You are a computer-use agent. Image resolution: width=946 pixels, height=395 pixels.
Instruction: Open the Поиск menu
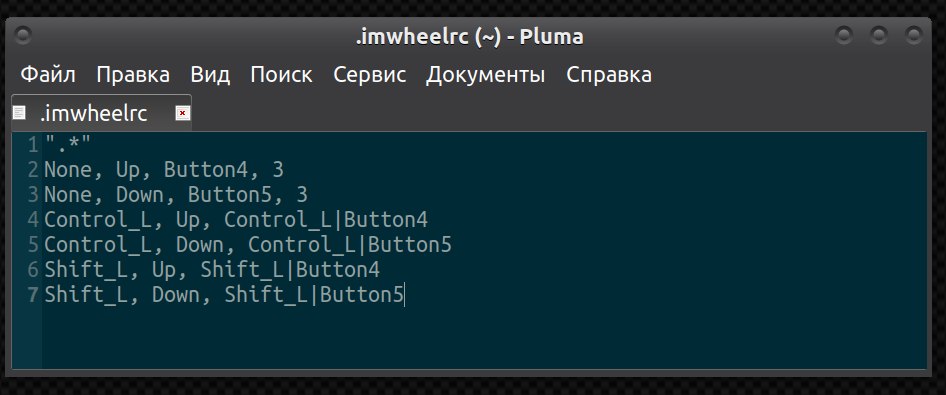(281, 75)
